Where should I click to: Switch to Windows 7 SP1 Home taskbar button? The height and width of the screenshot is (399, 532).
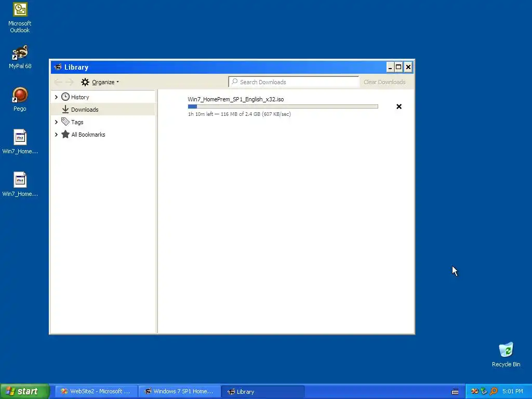[179, 391]
